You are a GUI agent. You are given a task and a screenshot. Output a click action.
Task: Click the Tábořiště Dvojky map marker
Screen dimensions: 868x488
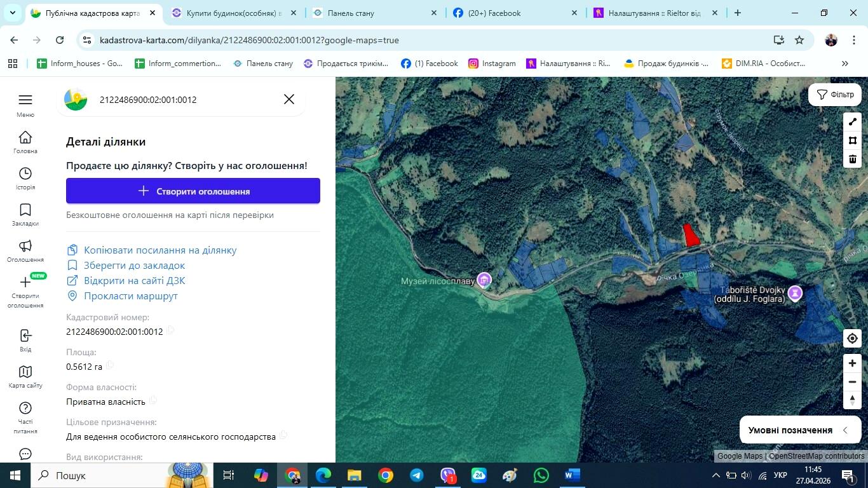[795, 293]
